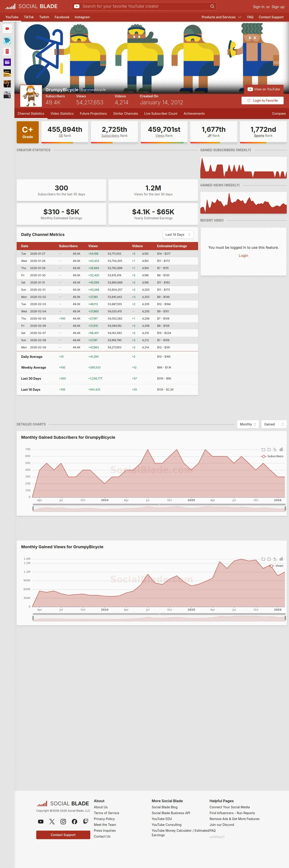
Task: Toggle the Views legend series on the chart
Action: (277, 566)
